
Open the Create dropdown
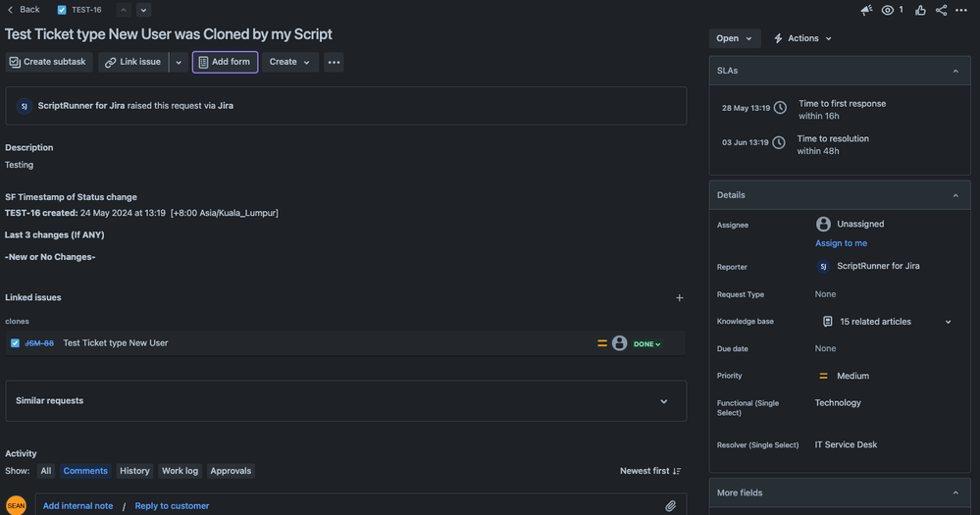coord(290,62)
